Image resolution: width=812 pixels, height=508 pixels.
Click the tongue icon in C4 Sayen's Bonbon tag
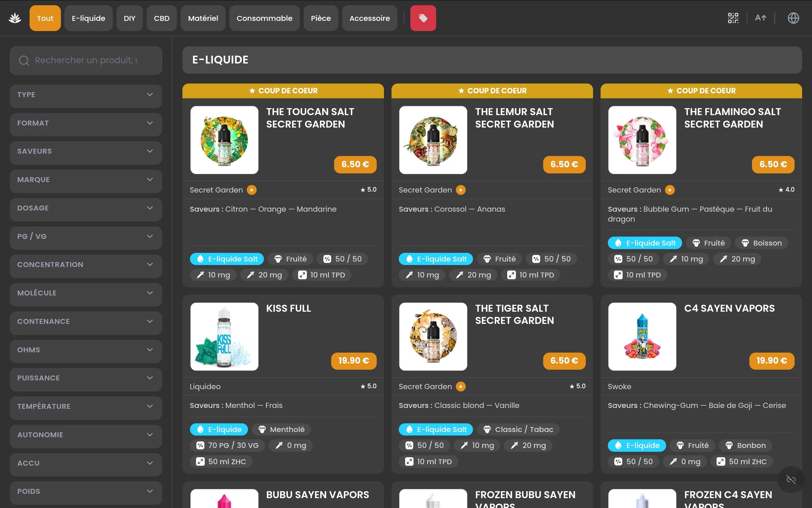[729, 445]
